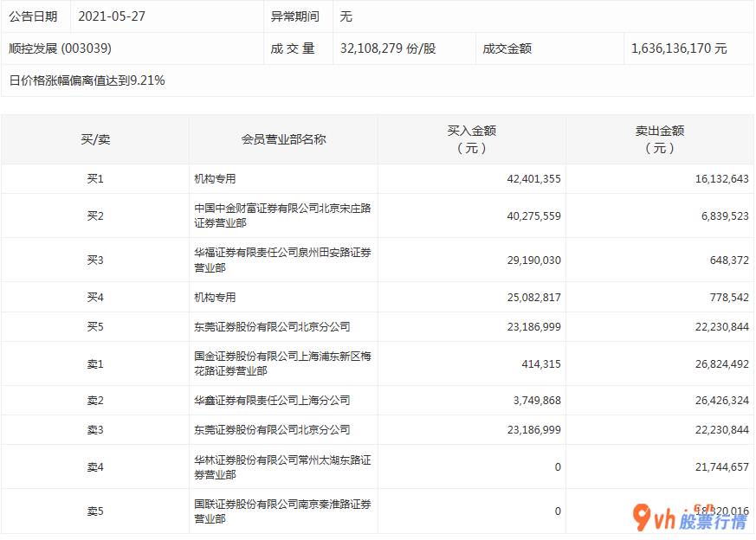Click 国联证券南京秦淮路证券营业部 name
Image resolution: width=756 pixels, height=540 pixels.
click(x=282, y=511)
